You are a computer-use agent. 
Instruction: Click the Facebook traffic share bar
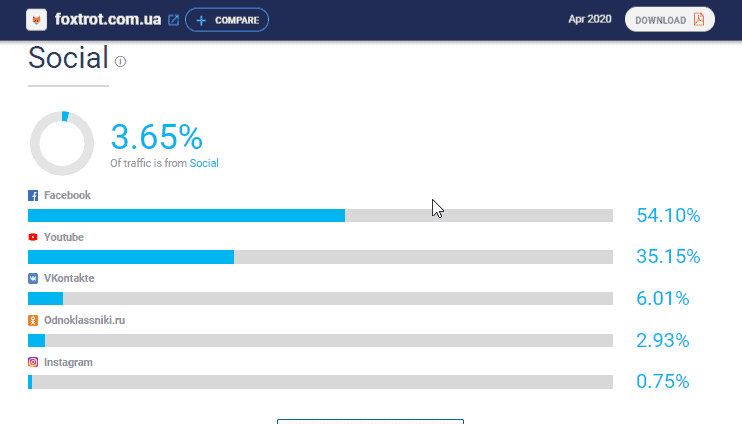pos(320,215)
